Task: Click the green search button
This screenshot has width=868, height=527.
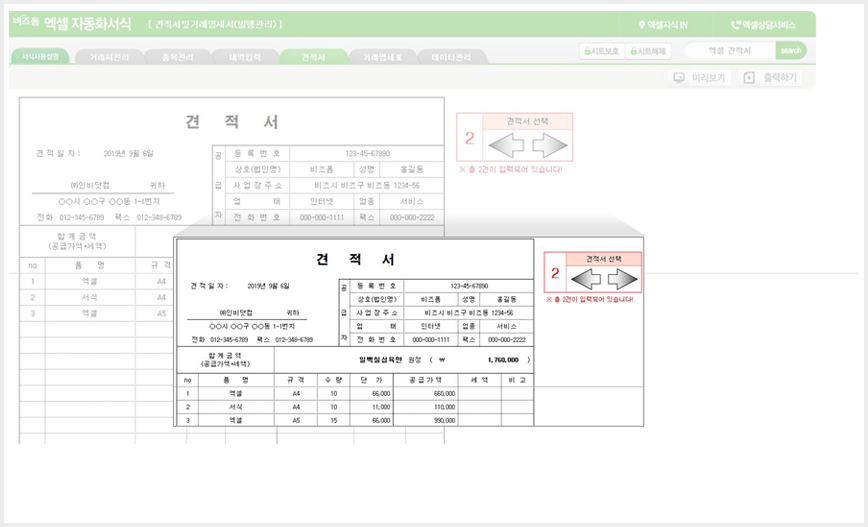Action: tap(790, 50)
